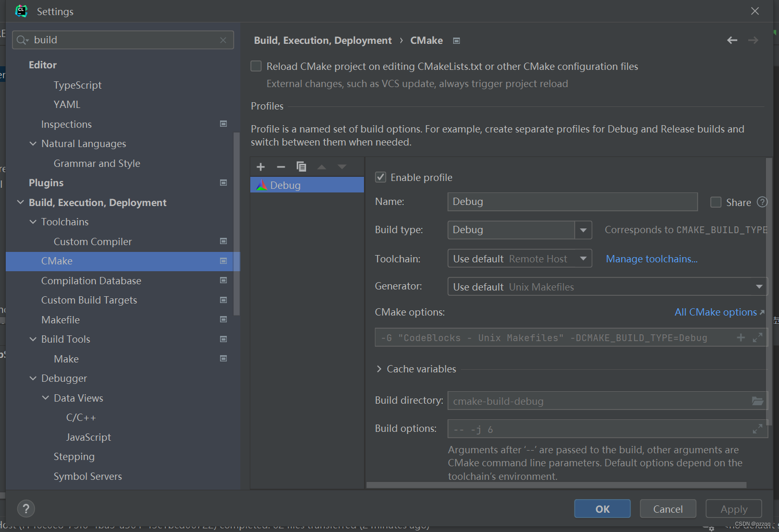779x532 pixels.
Task: Collapse Build, Execution, Deployment tree node
Action: tap(20, 202)
